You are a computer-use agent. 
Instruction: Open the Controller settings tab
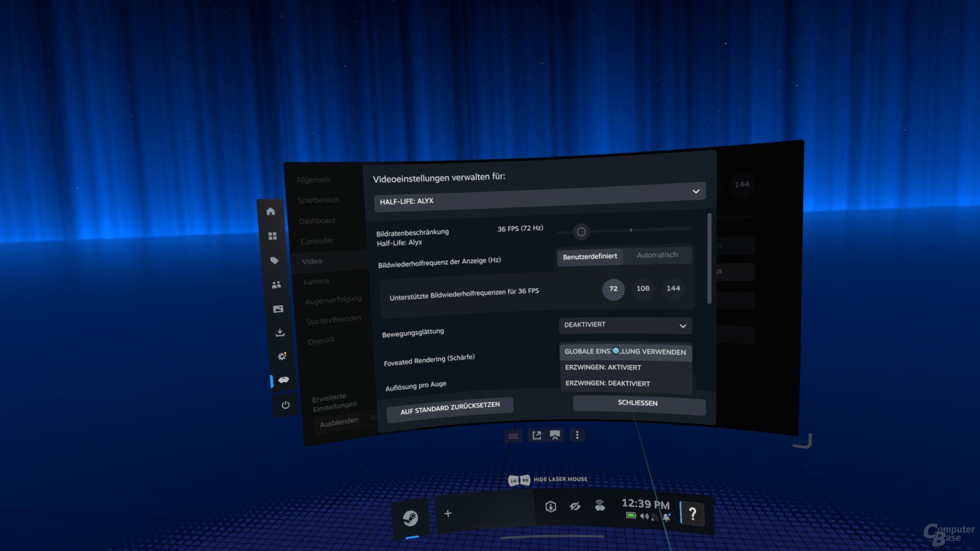click(316, 241)
